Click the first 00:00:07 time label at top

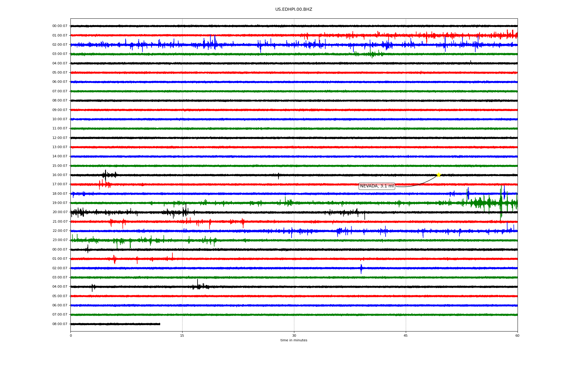coord(60,26)
